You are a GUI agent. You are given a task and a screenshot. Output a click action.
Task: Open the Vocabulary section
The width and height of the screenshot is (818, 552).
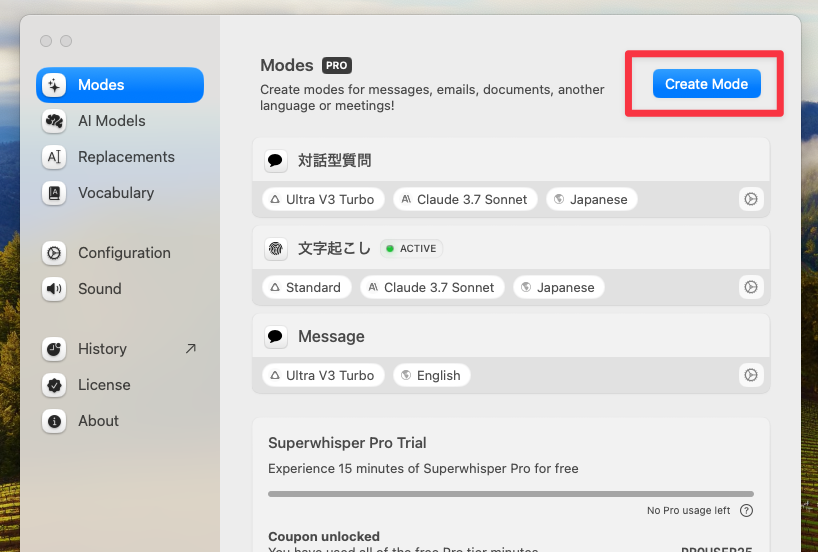(120, 193)
